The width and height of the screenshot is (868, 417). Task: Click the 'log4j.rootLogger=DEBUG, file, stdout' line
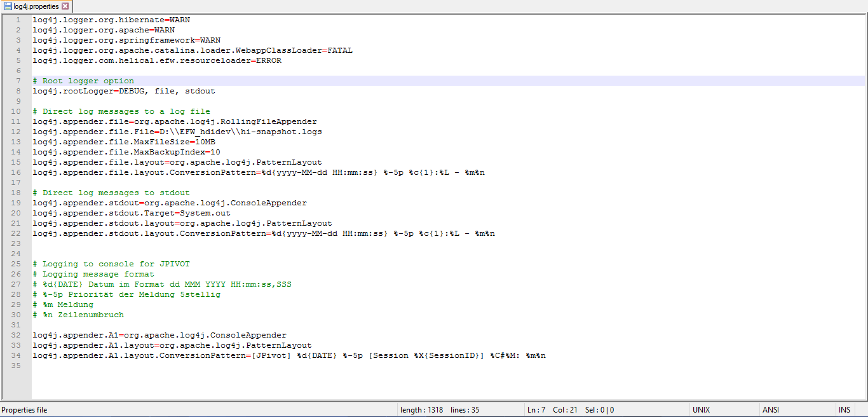coord(124,91)
